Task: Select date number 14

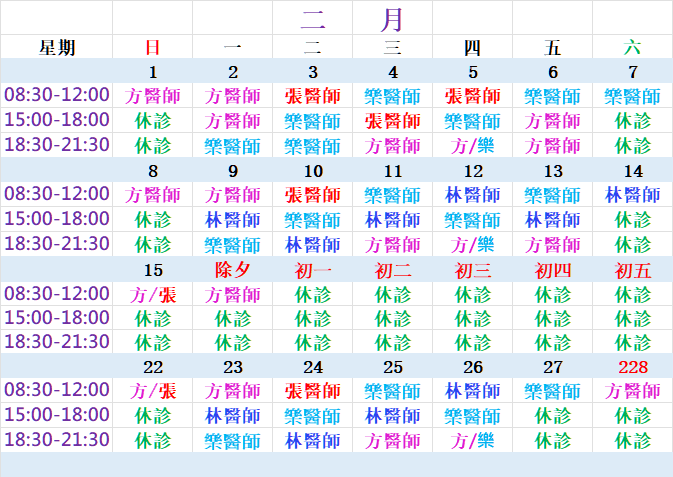Action: coord(632,171)
